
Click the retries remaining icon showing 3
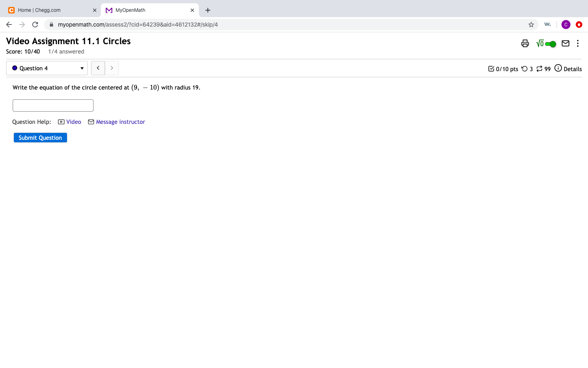(x=525, y=69)
